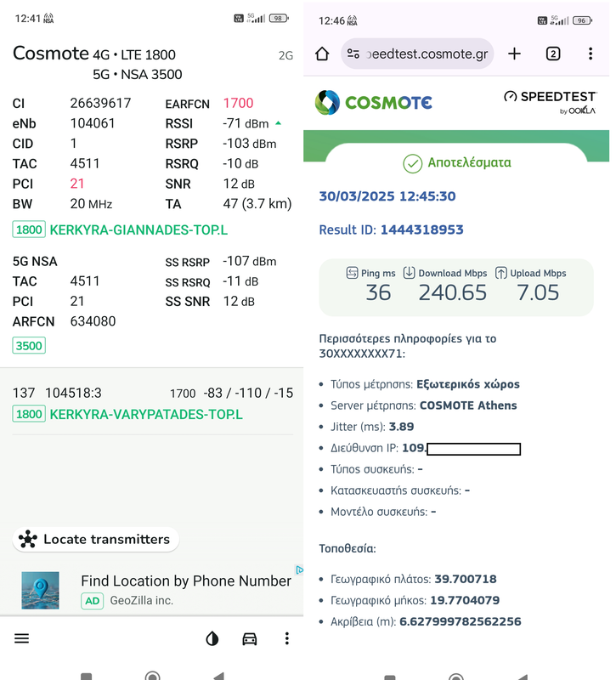Select the KERKYRA-GIANNADES-TOP.L site name

click(x=138, y=229)
